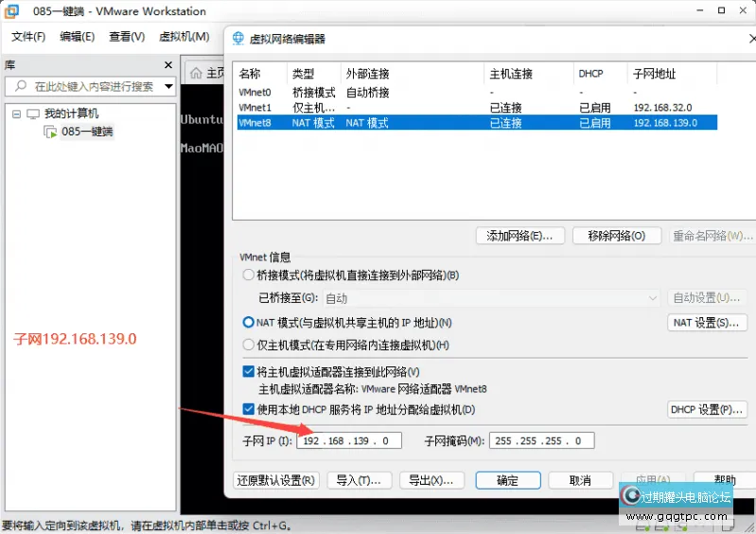Click the running VM icon beside 085一键端
The width and height of the screenshot is (756, 534).
click(50, 132)
